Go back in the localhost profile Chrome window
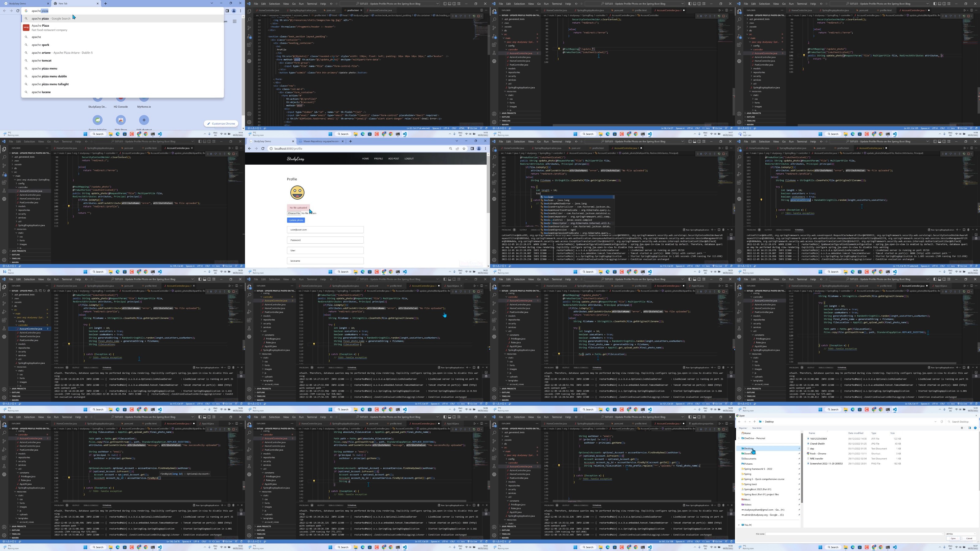This screenshot has width=980, height=551. pyautogui.click(x=250, y=149)
